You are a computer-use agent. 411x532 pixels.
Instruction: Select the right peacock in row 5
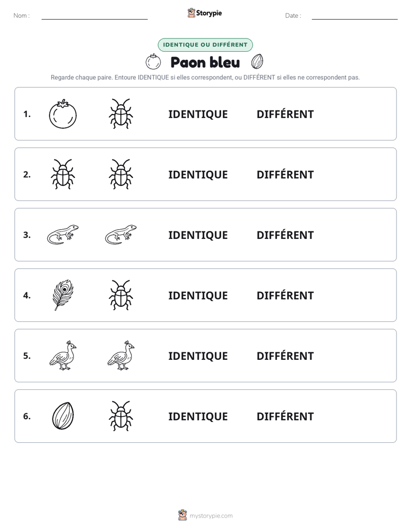pyautogui.click(x=121, y=356)
